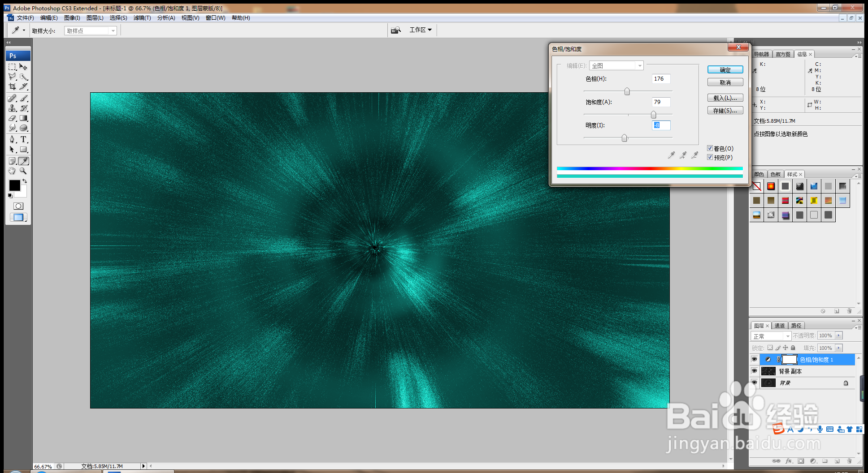Switch to the 路径 tab
This screenshot has height=473, width=868.
click(x=796, y=326)
